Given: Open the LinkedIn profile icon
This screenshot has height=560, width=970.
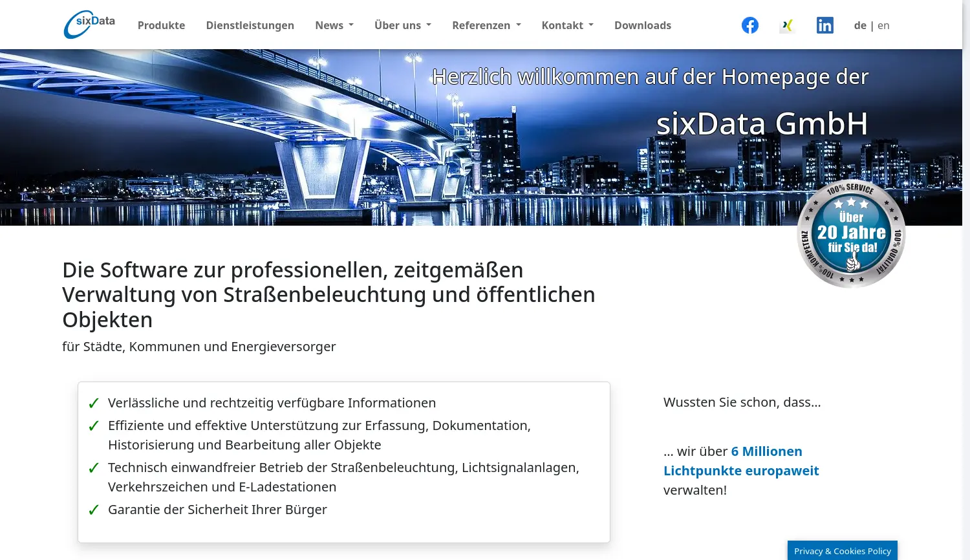Looking at the screenshot, I should pos(824,25).
